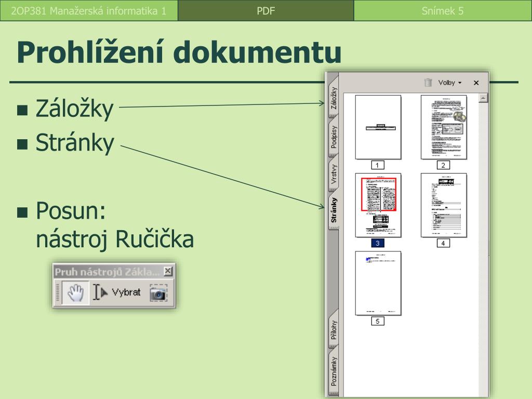
Task: Click the 2OP381 Manažerská informatika 1 header
Action: click(x=88, y=11)
